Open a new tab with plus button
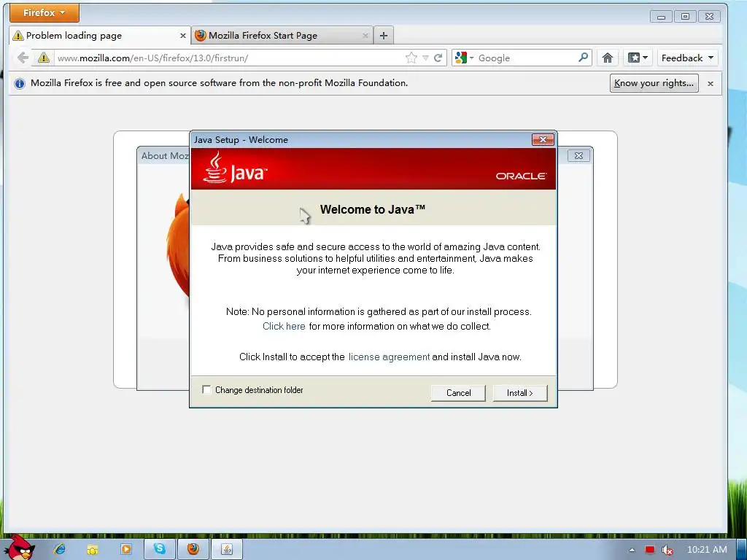 click(x=384, y=35)
